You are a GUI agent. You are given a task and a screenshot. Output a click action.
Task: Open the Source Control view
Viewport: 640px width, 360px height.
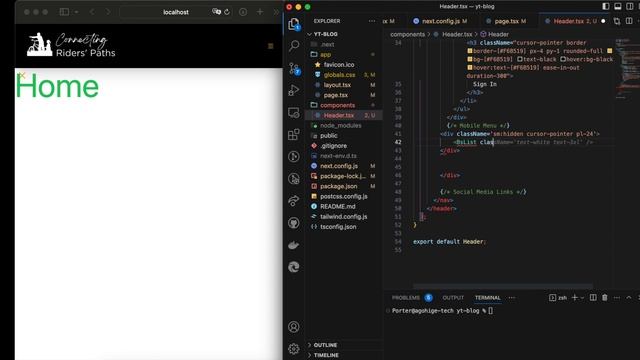[294, 68]
